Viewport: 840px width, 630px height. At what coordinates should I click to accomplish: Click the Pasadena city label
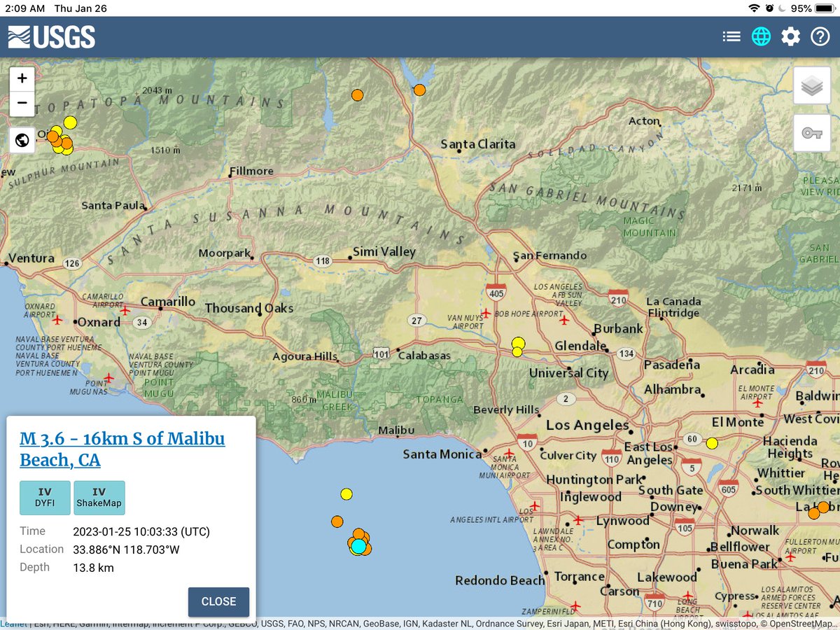click(672, 365)
